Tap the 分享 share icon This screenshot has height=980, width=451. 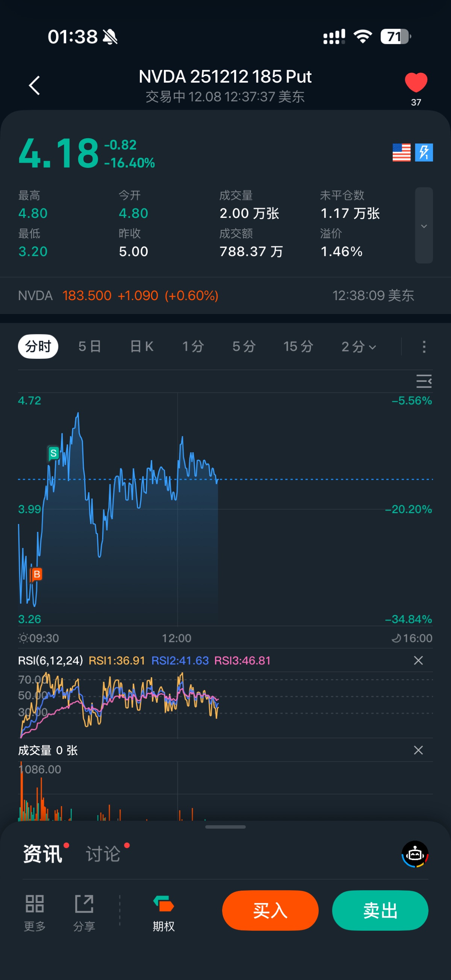tap(84, 912)
